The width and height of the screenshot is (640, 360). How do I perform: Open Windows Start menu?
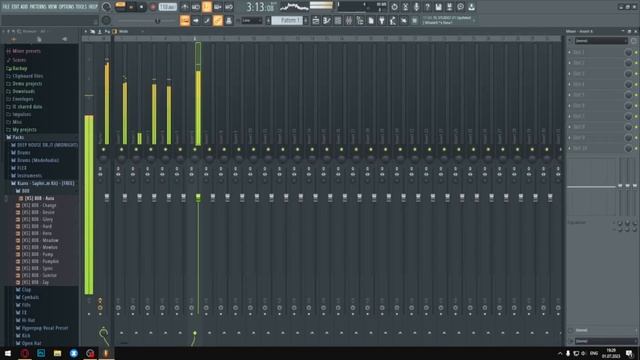pos(8,353)
